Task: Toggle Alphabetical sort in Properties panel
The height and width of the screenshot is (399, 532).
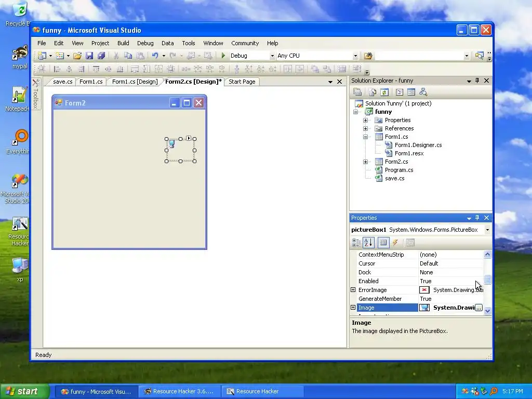Action: click(x=368, y=243)
